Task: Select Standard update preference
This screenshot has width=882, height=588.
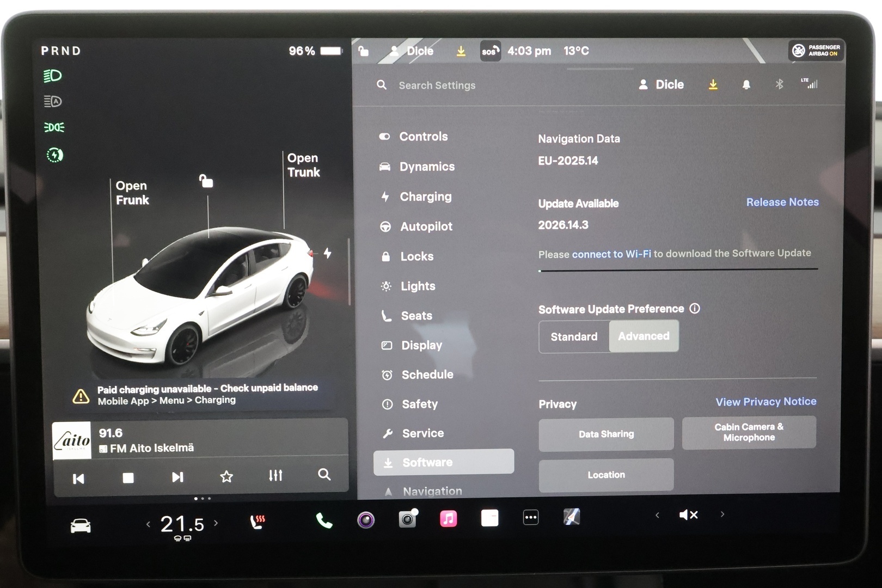Action: tap(574, 337)
